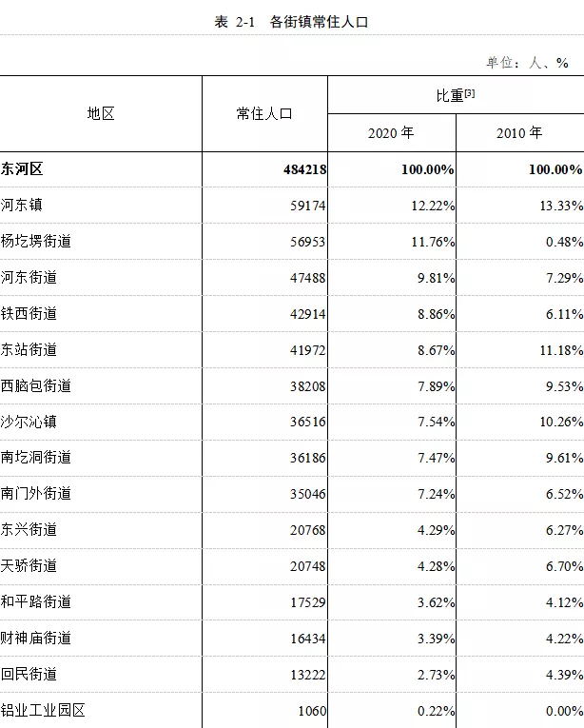Select the 比重 header cell

(x=449, y=95)
